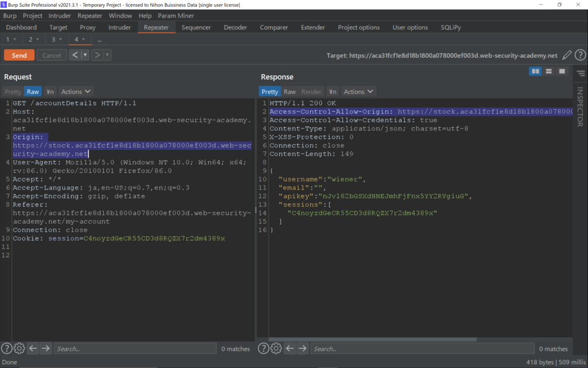588x368 pixels.
Task: Open request search settings gear
Action: [x=19, y=348]
